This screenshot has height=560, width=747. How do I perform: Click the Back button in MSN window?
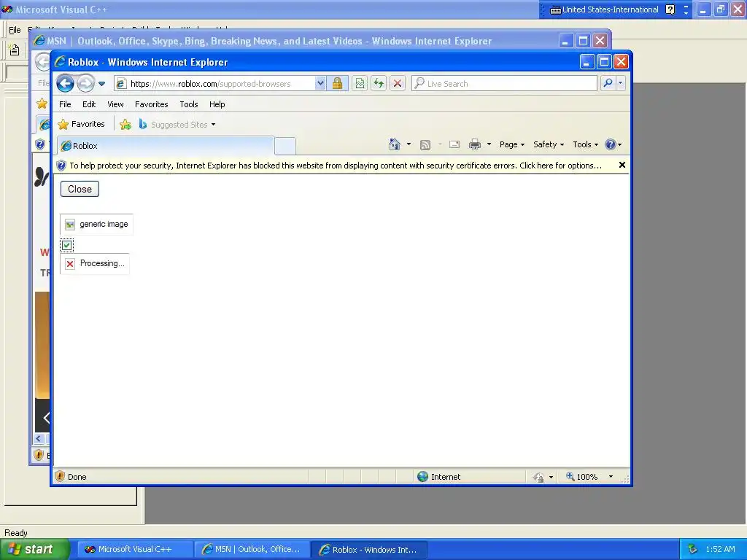pos(43,61)
